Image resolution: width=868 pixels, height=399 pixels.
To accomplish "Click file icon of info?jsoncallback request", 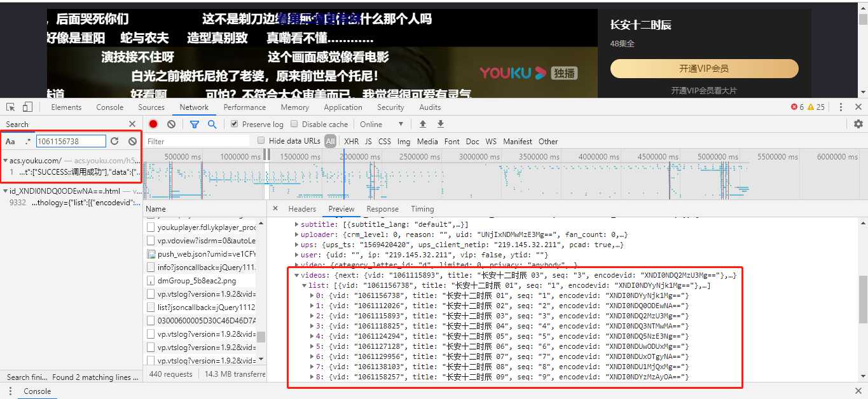I will (151, 267).
